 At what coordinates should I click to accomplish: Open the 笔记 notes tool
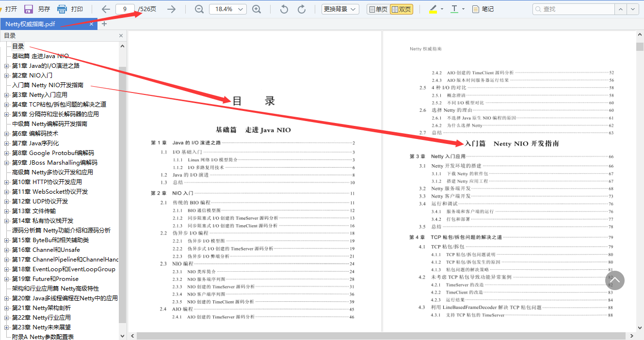[483, 9]
